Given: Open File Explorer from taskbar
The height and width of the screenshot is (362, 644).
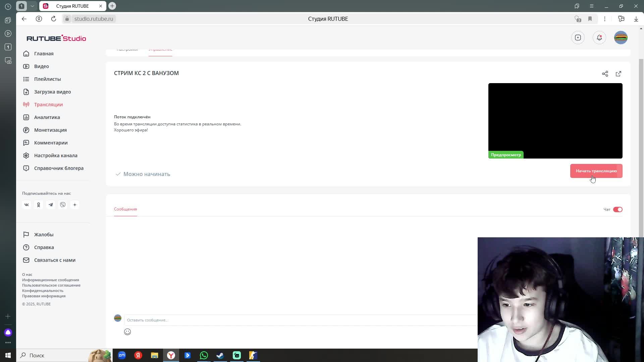Looking at the screenshot, I should (x=154, y=355).
